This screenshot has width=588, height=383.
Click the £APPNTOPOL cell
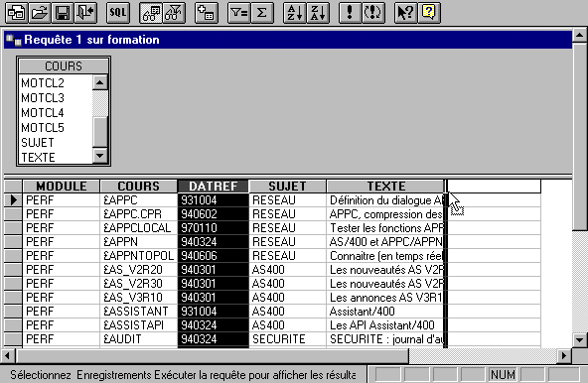138,256
